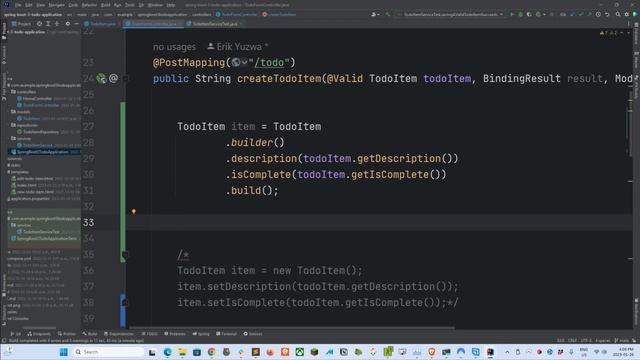The height and width of the screenshot is (360, 640).
Task: Click the Spring endpoint gutter icon on line 24
Action: point(101,78)
